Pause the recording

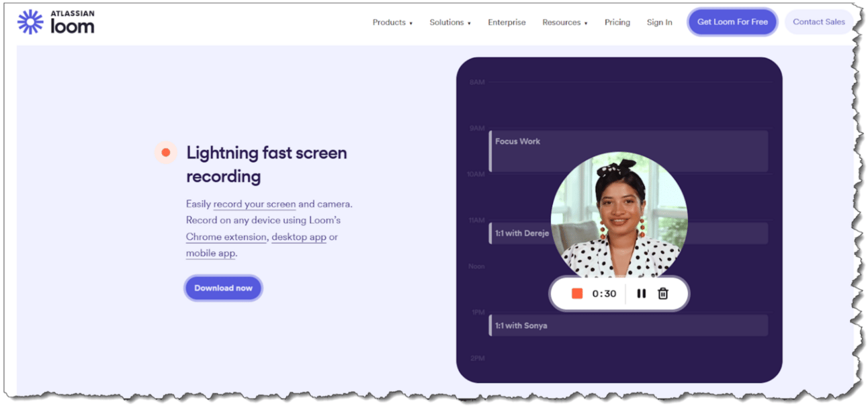pyautogui.click(x=642, y=294)
